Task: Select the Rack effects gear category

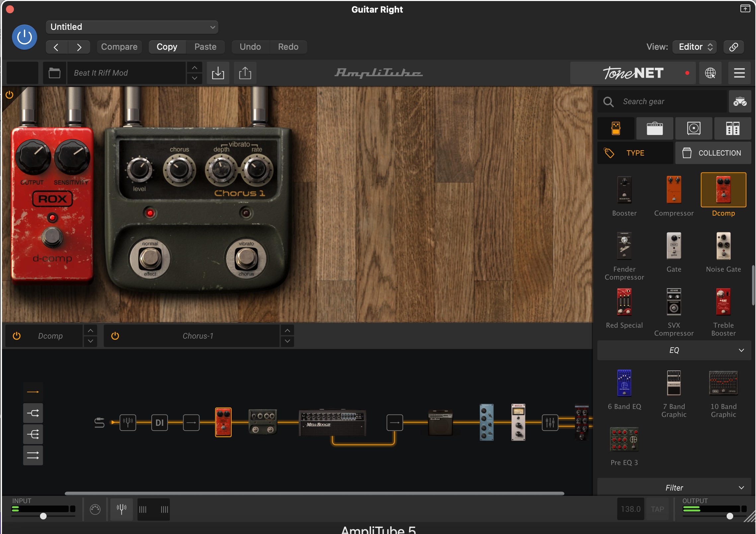Action: pyautogui.click(x=732, y=128)
